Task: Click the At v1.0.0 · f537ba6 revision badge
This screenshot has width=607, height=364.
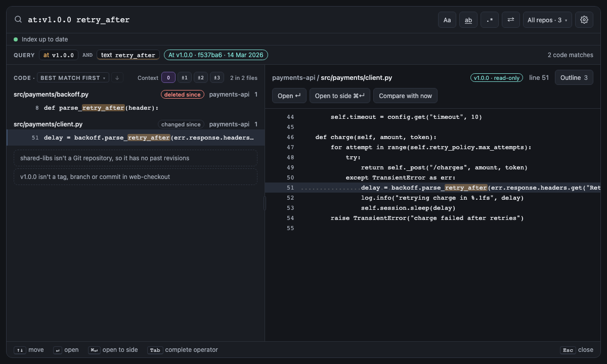Action: (x=216, y=55)
